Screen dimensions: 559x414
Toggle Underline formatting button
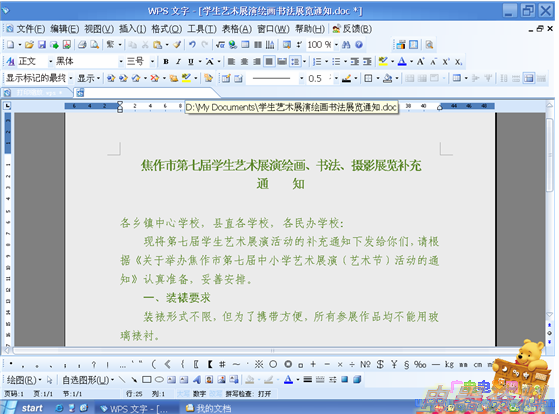[x=191, y=62]
